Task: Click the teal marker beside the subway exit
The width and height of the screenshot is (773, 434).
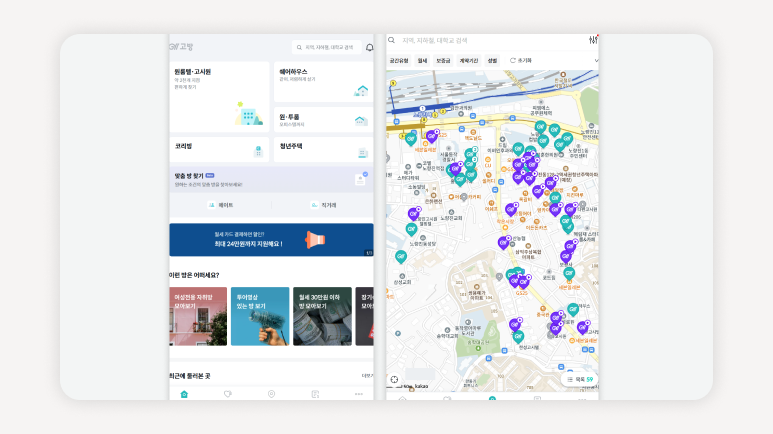Action: pos(411,140)
